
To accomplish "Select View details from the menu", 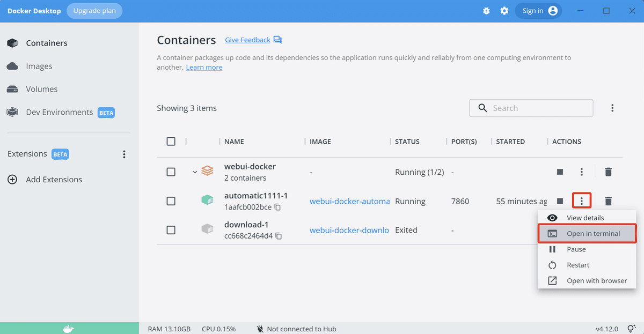I will click(x=587, y=218).
